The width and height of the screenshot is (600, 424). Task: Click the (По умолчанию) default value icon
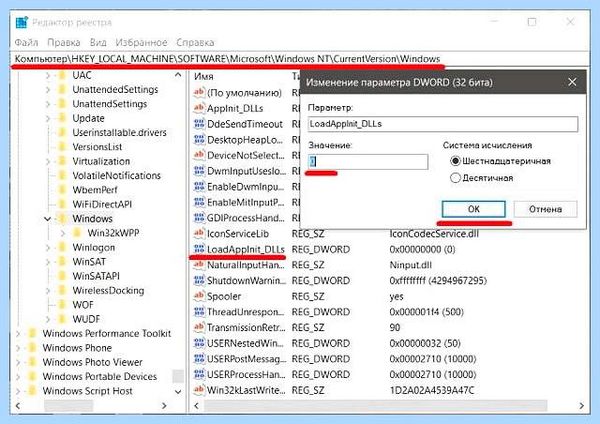tap(199, 93)
